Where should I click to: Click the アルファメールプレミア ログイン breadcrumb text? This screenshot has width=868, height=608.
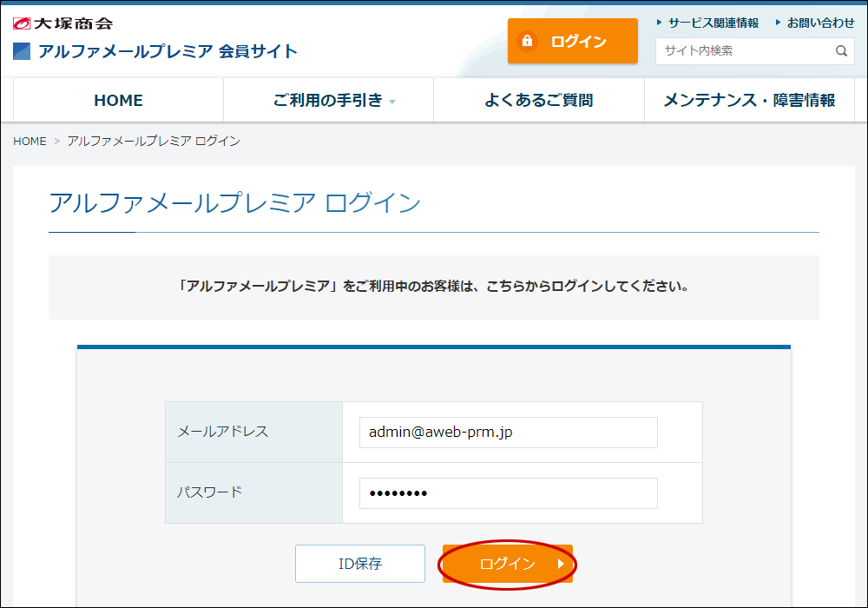tap(154, 142)
